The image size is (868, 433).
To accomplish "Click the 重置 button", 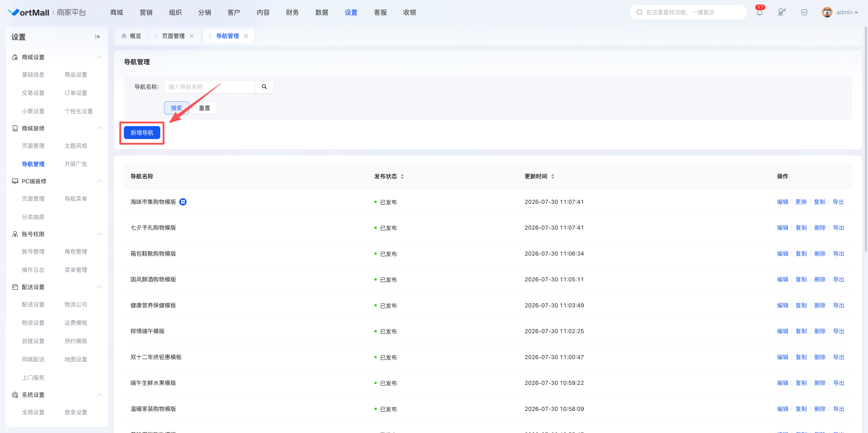I will 204,108.
